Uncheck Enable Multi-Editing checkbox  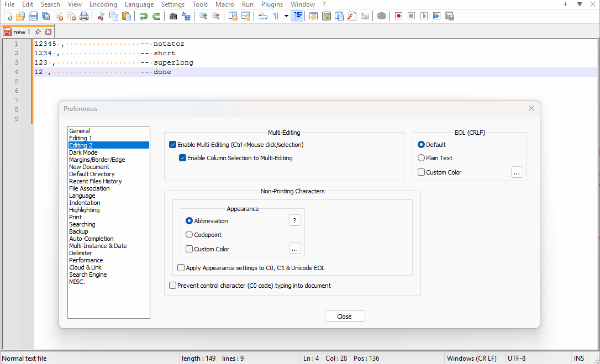pyautogui.click(x=172, y=145)
